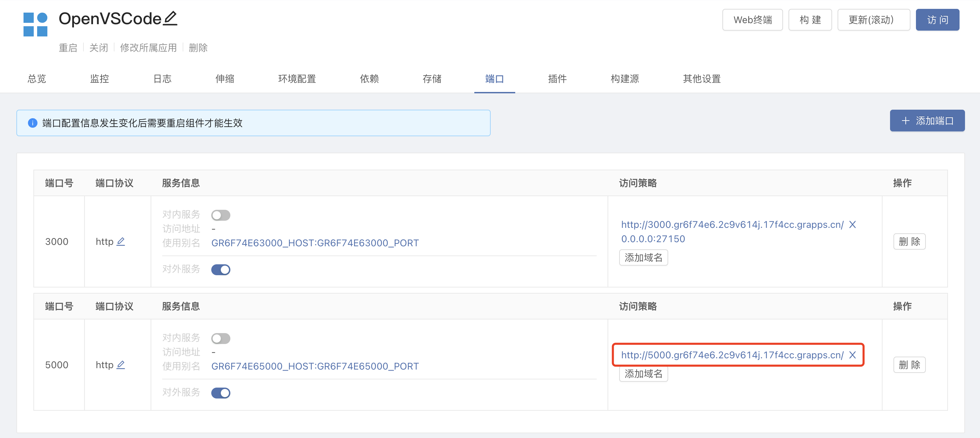Remove the 3000 domain with its X icon
This screenshot has height=438, width=980.
(x=852, y=225)
